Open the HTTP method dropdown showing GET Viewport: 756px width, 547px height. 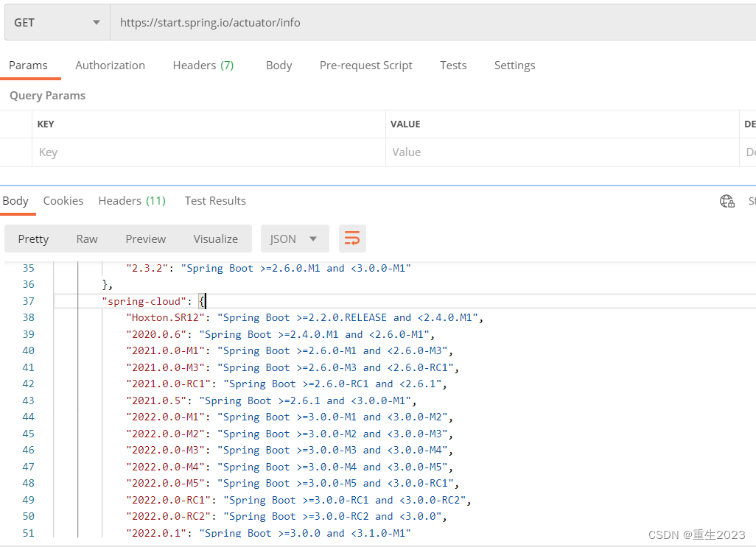tap(56, 22)
